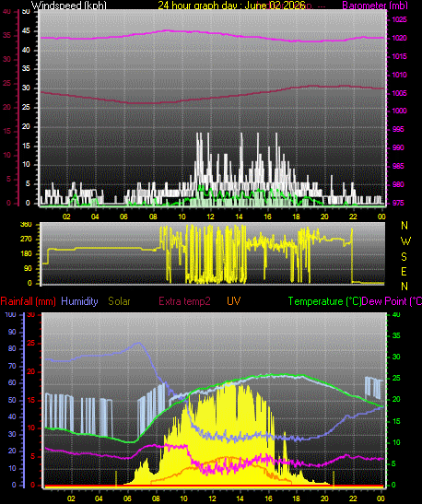Select the red "Rainfall (mm)" legend label
This screenshot has width=422, height=504.
28,301
